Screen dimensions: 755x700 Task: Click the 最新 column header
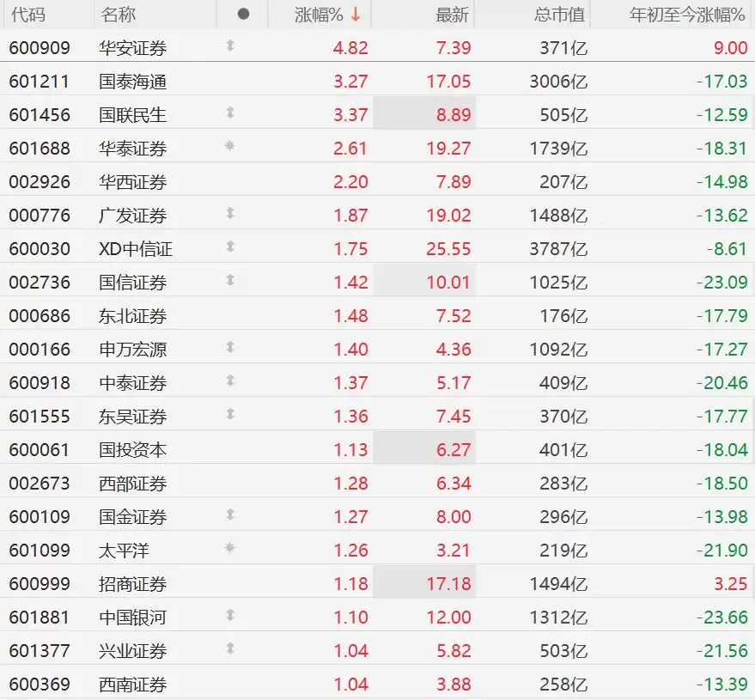tap(452, 15)
